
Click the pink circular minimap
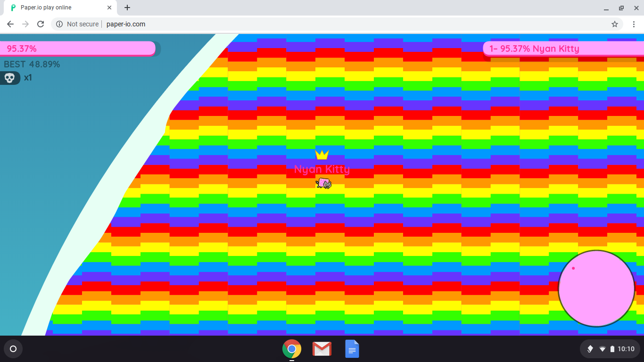pyautogui.click(x=596, y=288)
